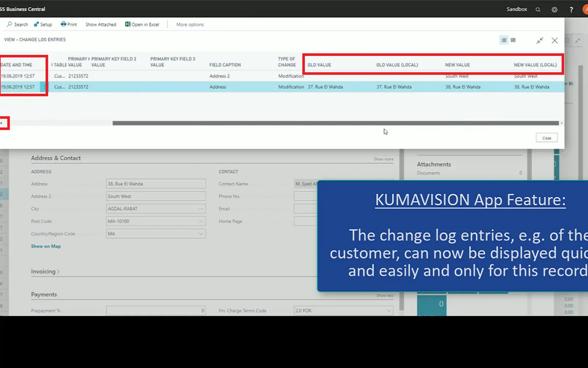588x368 pixels.
Task: Open Attachments Documents count
Action: click(x=520, y=173)
